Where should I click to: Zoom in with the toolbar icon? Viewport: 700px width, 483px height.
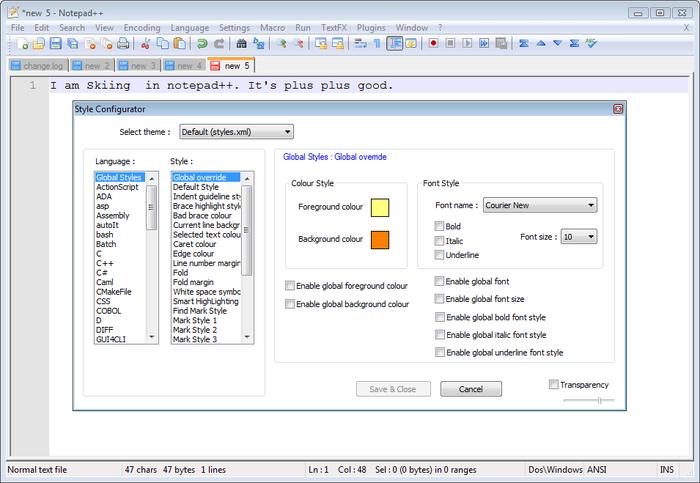[281, 43]
